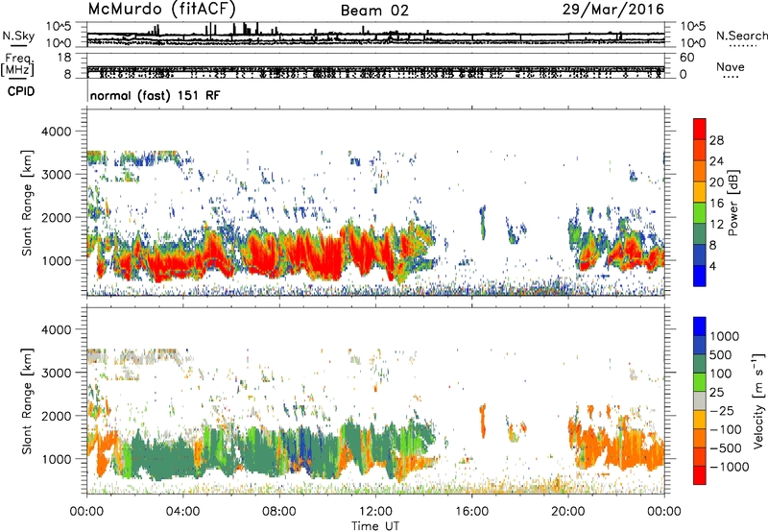Click the 'Slant Range [km]' label of the power panel
Viewport: 768px width, 532px height.
28,203
